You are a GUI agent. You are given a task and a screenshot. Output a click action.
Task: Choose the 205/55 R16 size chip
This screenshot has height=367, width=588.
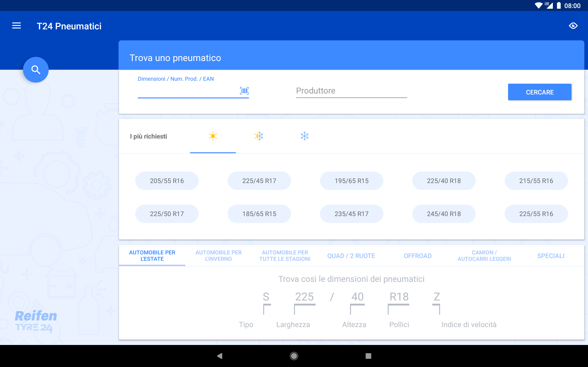coord(167,181)
